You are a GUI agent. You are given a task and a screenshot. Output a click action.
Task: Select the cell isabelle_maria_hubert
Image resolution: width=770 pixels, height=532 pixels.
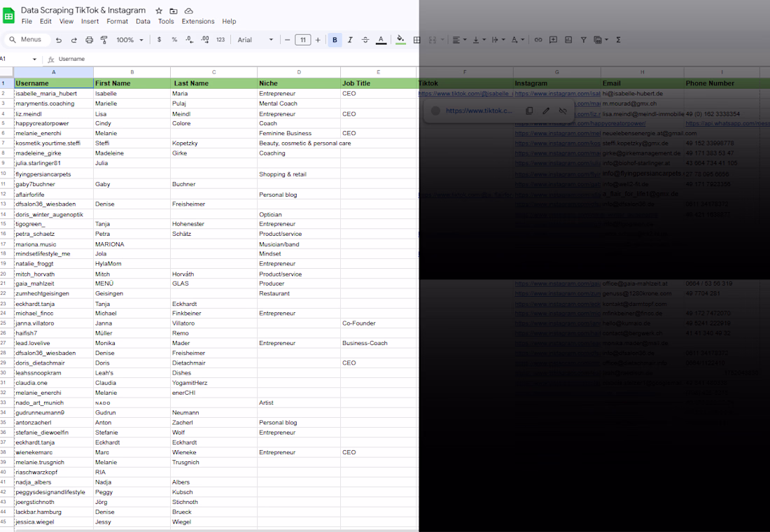coord(53,93)
